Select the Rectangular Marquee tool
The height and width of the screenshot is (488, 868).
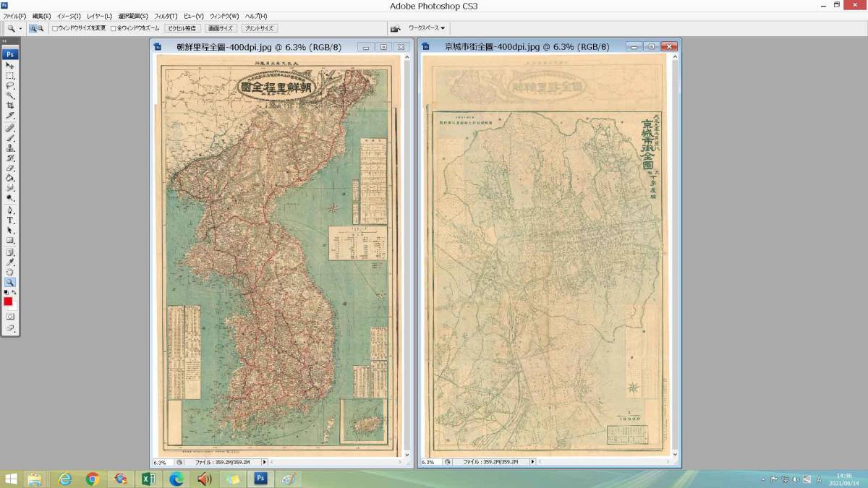coord(10,75)
